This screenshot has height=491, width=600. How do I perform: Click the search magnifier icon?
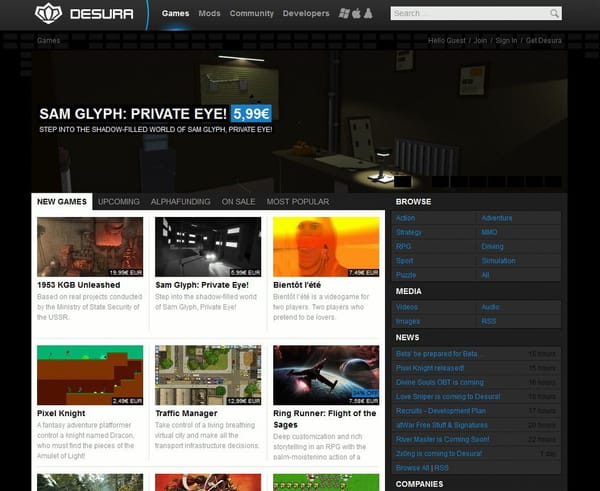[x=554, y=13]
